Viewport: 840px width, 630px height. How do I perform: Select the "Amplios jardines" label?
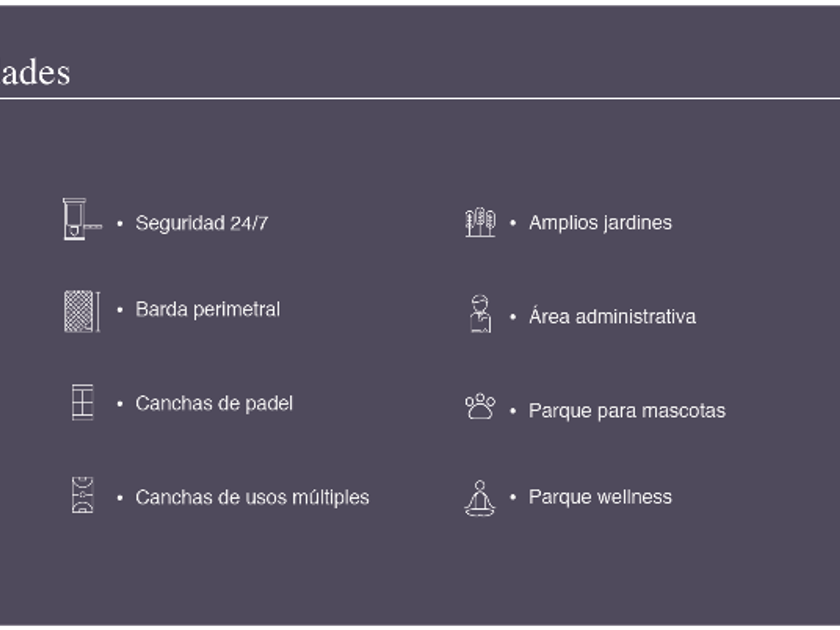[x=600, y=223]
